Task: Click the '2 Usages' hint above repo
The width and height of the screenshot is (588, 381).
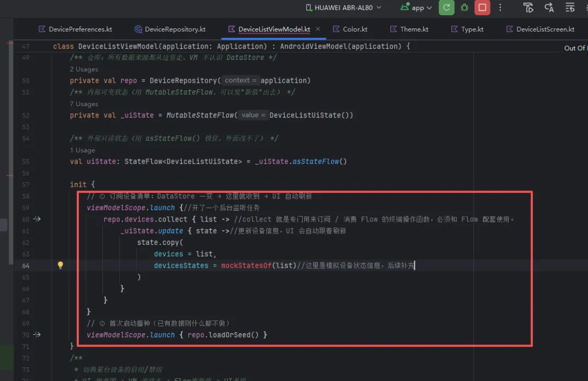Action: pos(84,69)
